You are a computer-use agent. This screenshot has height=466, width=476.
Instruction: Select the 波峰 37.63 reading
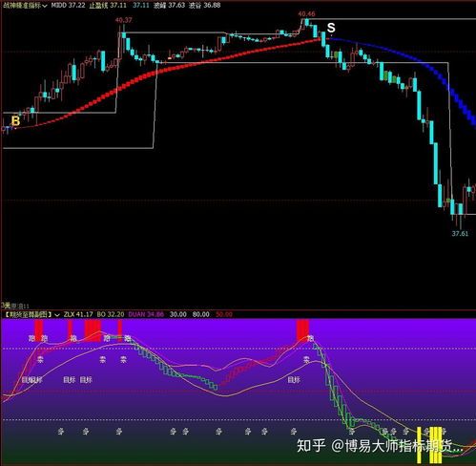[x=169, y=6]
